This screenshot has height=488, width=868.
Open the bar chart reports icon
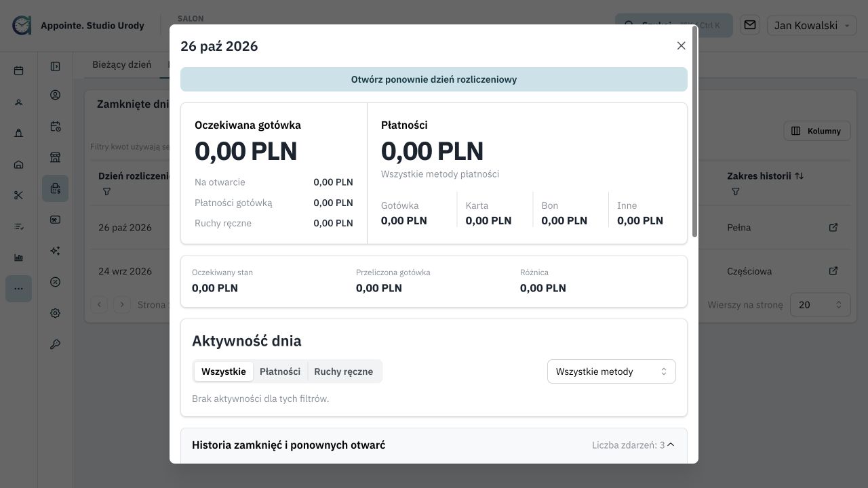click(x=18, y=258)
